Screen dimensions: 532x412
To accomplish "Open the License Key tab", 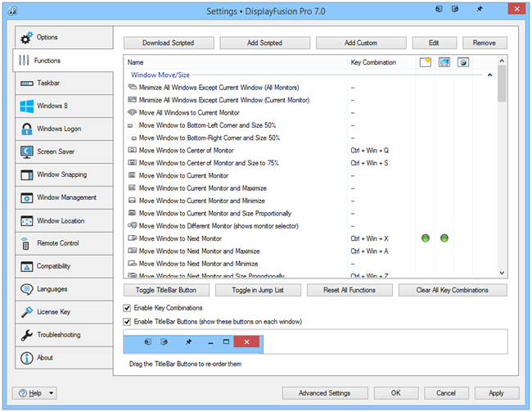I will pos(64,312).
